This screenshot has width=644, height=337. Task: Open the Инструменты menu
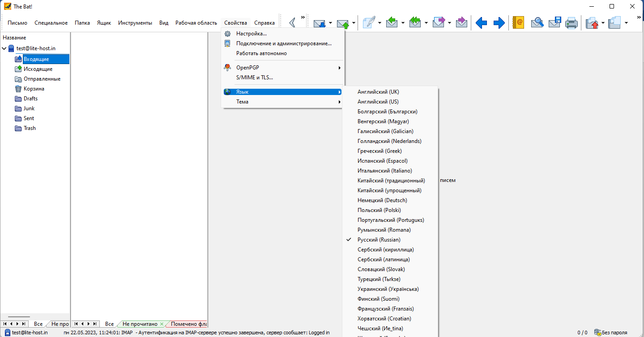[135, 23]
